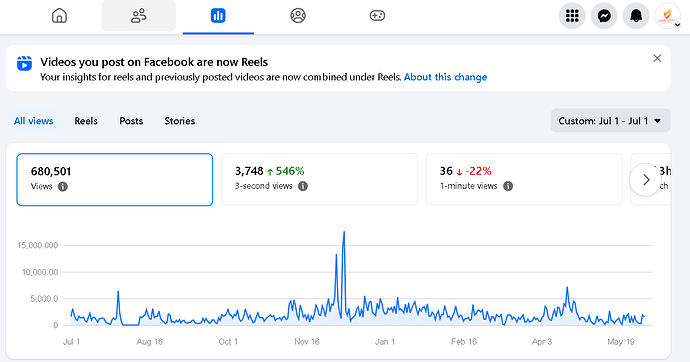Switch to the Posts tab
The image size is (690, 362).
point(131,121)
